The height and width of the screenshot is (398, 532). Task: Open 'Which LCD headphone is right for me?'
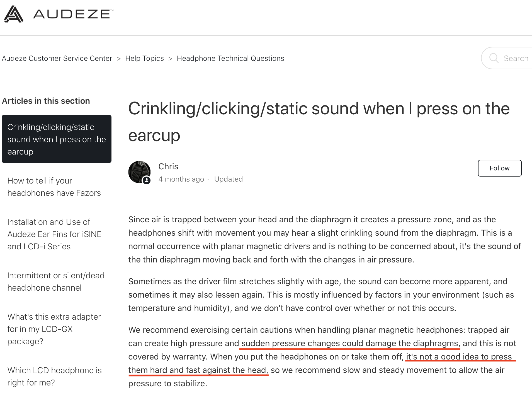tap(55, 377)
